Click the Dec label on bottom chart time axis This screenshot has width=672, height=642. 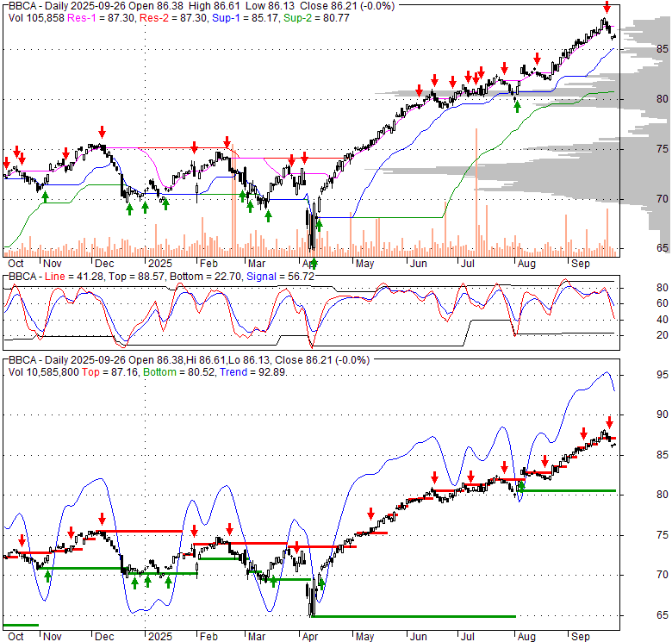click(x=104, y=637)
